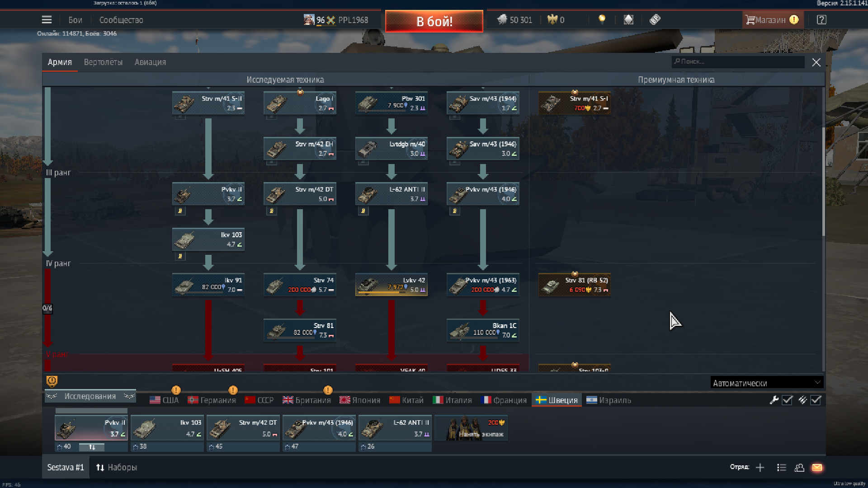
Task: Open the glowing mail envelope icon
Action: [x=817, y=468]
